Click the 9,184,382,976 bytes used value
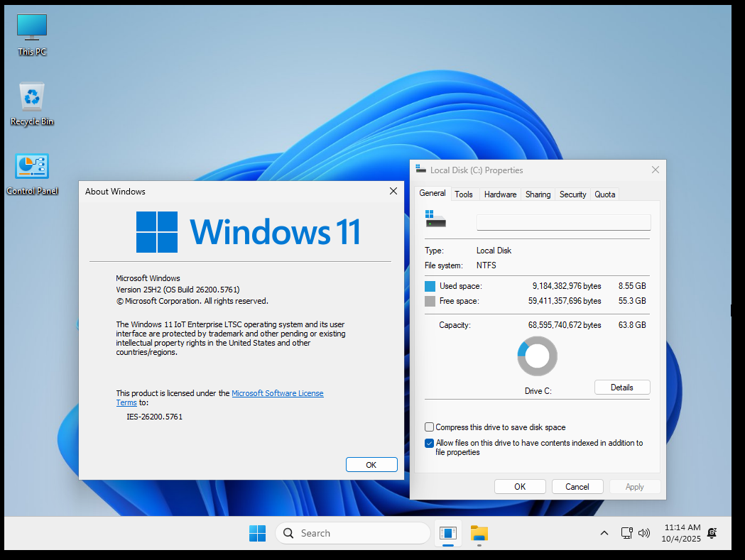The height and width of the screenshot is (560, 745). [566, 286]
